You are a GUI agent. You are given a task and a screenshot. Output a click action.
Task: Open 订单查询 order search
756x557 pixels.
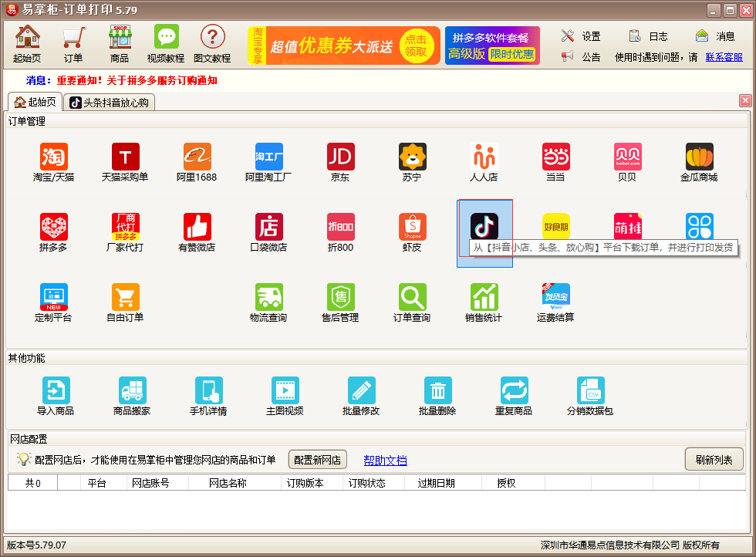coord(412,303)
